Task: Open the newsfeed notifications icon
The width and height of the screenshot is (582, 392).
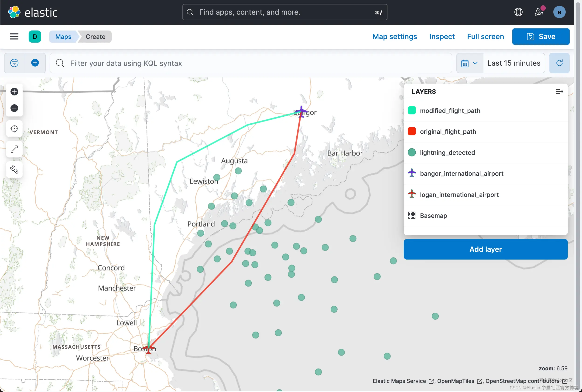Action: point(539,12)
